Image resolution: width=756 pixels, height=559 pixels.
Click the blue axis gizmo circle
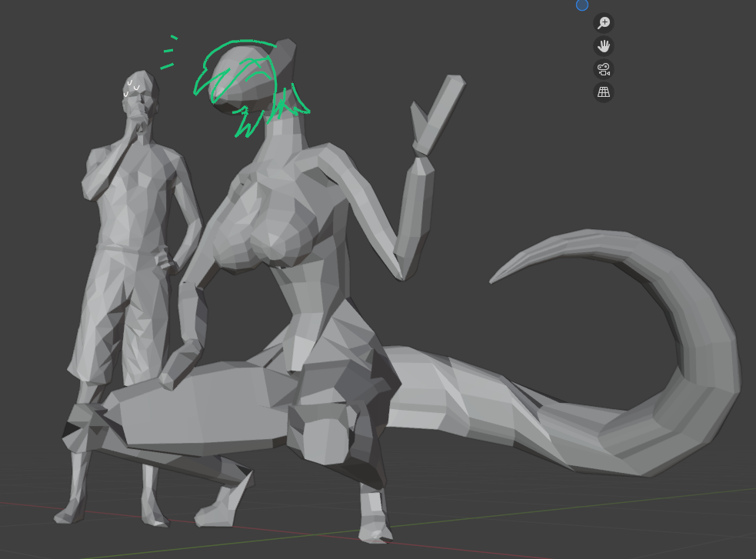click(x=582, y=5)
